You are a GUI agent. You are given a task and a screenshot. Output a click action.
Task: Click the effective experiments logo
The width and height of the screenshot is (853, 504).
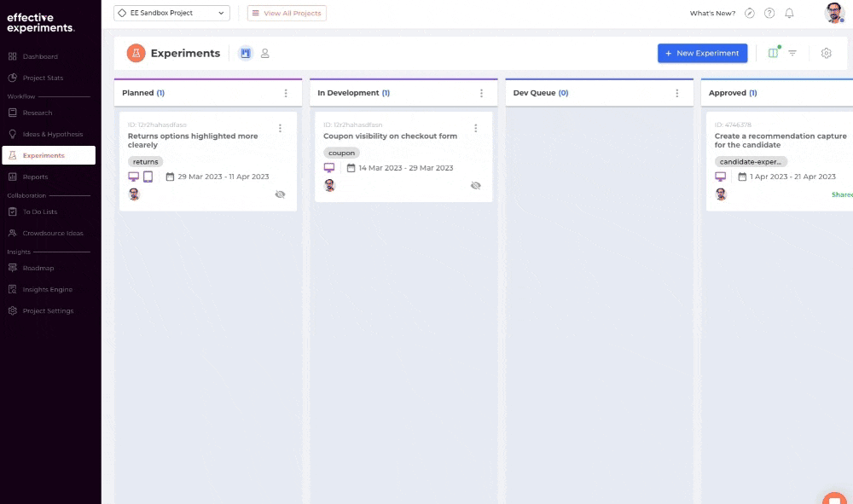point(40,23)
